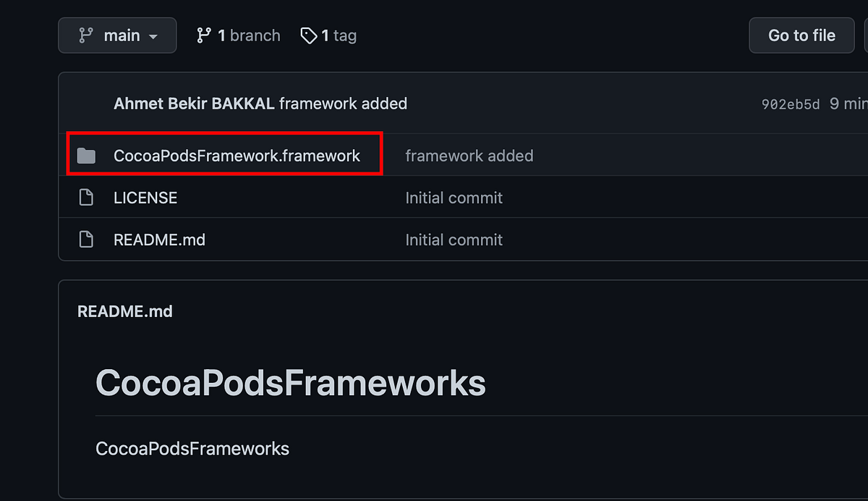Viewport: 868px width, 501px height.
Task: Open the LICENSE file
Action: (x=145, y=197)
